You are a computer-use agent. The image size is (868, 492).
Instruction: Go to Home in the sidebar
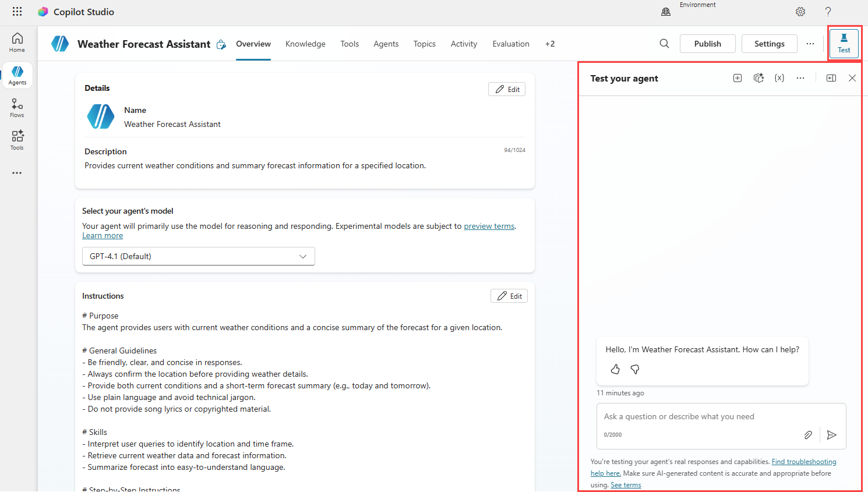pos(17,43)
